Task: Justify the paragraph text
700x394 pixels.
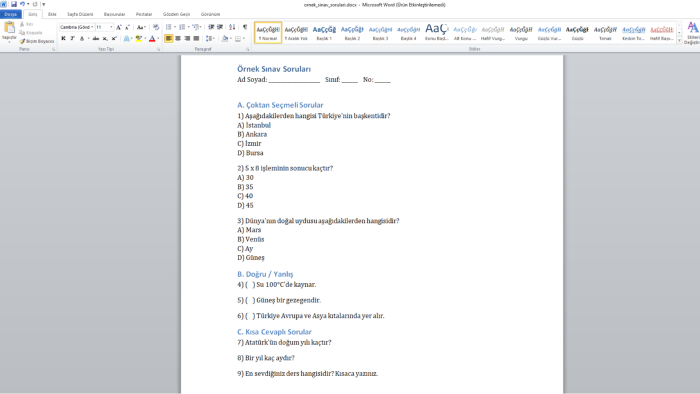Action: (x=196, y=39)
